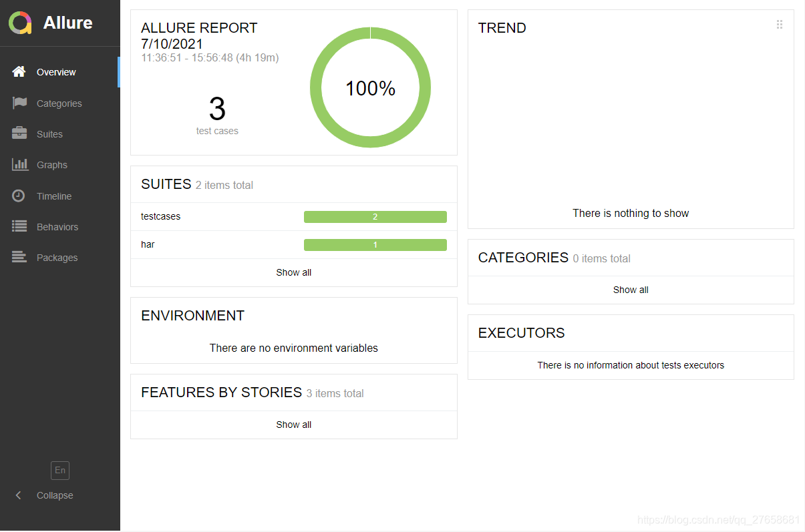Click the 100% success donut chart
Screen dimensions: 805x532
pyautogui.click(x=370, y=87)
